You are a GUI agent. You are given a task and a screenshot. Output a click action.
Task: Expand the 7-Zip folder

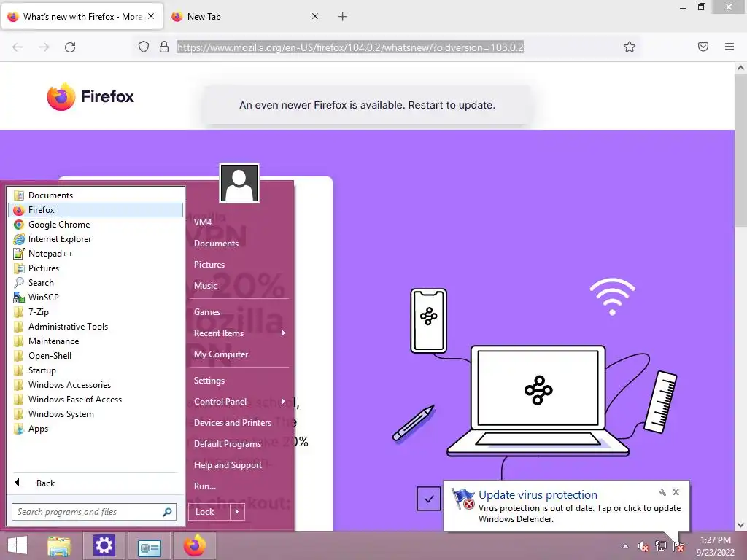click(x=96, y=312)
